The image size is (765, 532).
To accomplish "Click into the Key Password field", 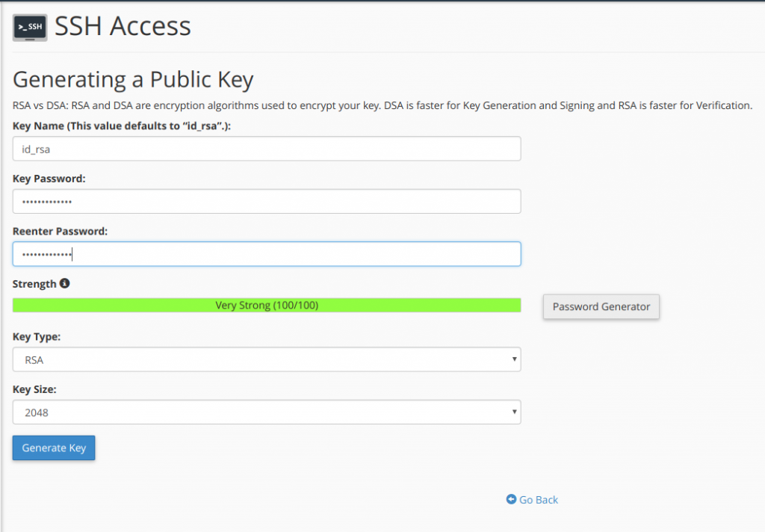I will 267,202.
